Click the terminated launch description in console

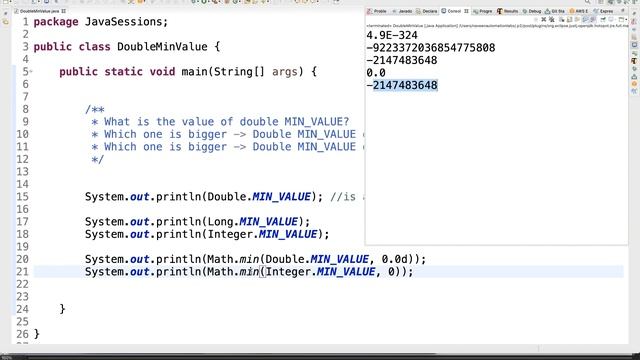(497, 26)
